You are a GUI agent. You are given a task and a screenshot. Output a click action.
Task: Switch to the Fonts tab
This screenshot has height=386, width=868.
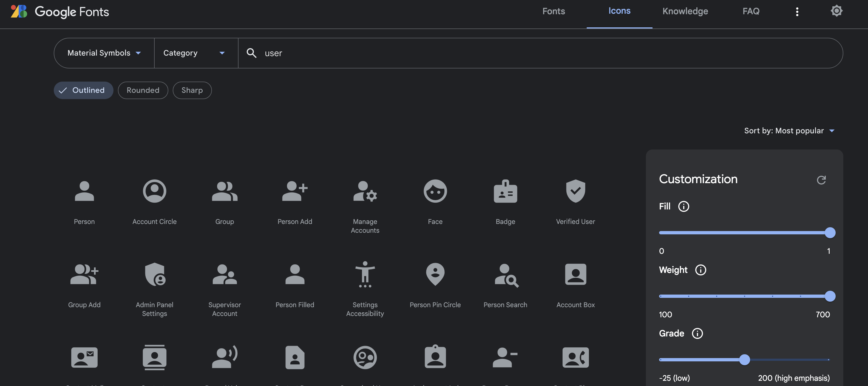[553, 11]
